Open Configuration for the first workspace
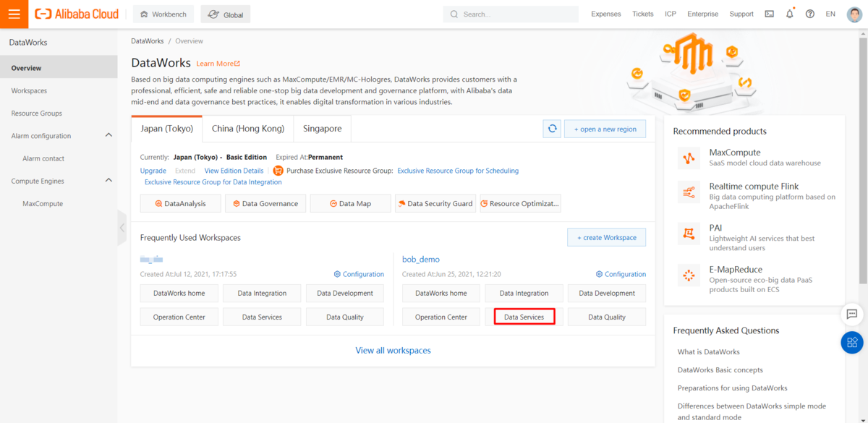The image size is (868, 423). coord(359,274)
